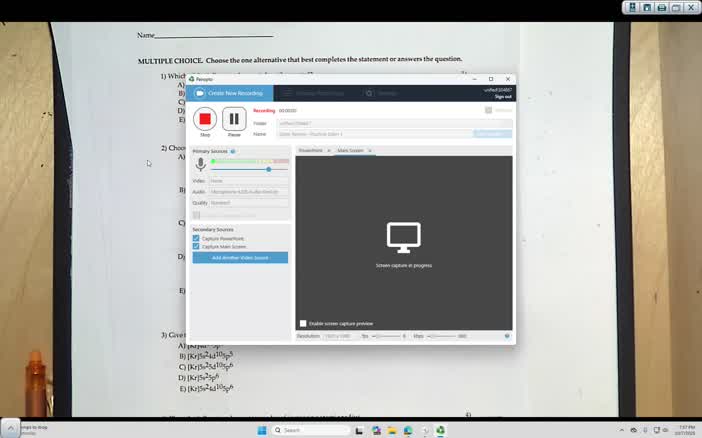Open the Quality dropdown
This screenshot has height=438, width=702.
(248, 203)
